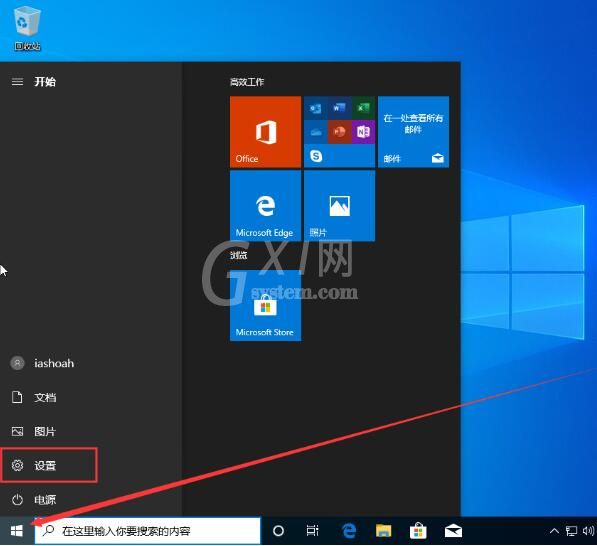
Task: Open Skype from the Office apps tile
Action: 316,156
